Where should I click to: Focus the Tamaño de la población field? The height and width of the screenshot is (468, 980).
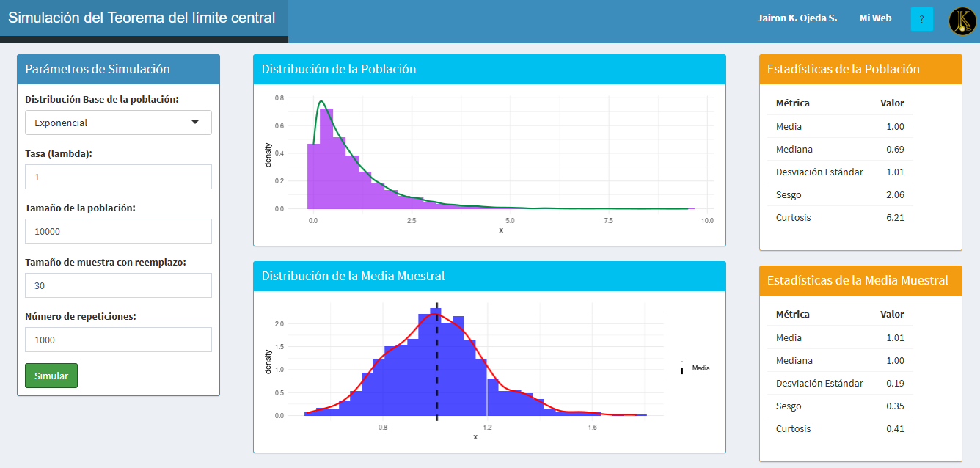pos(118,231)
